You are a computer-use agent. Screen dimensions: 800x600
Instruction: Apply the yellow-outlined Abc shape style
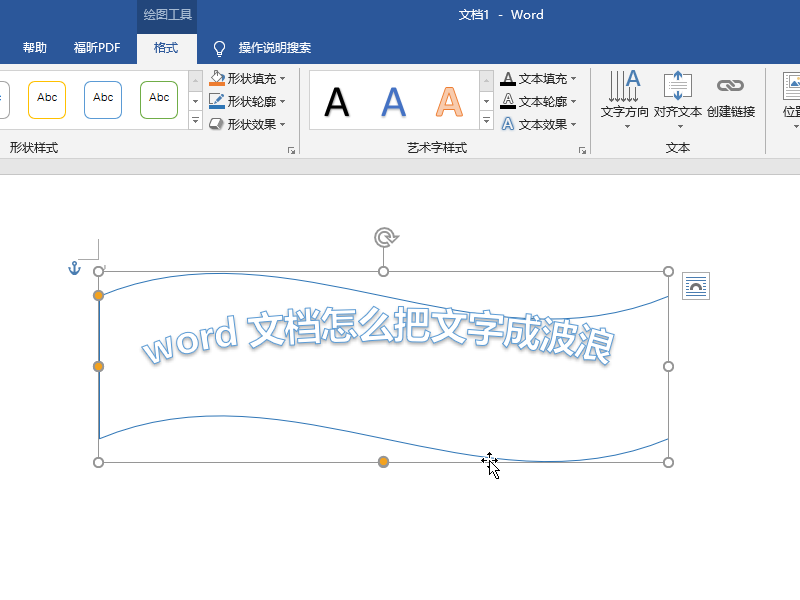tap(47, 100)
